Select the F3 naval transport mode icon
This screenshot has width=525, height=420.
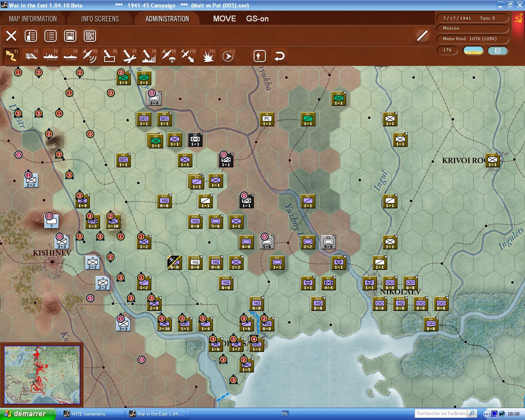point(51,56)
